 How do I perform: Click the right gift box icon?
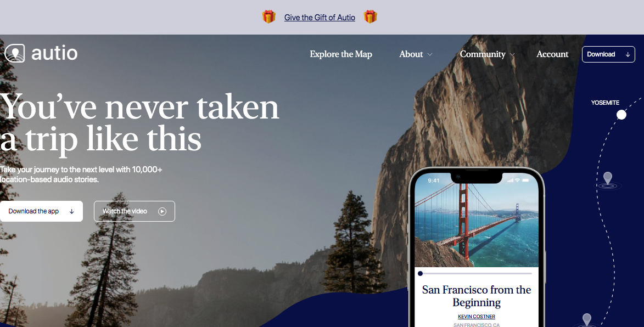pos(370,17)
